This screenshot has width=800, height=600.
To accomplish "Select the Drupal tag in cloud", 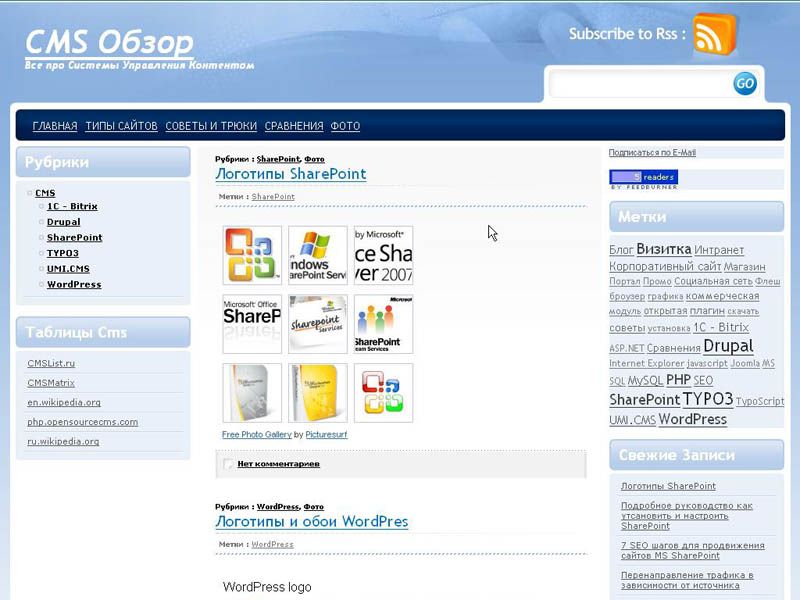I will click(728, 346).
